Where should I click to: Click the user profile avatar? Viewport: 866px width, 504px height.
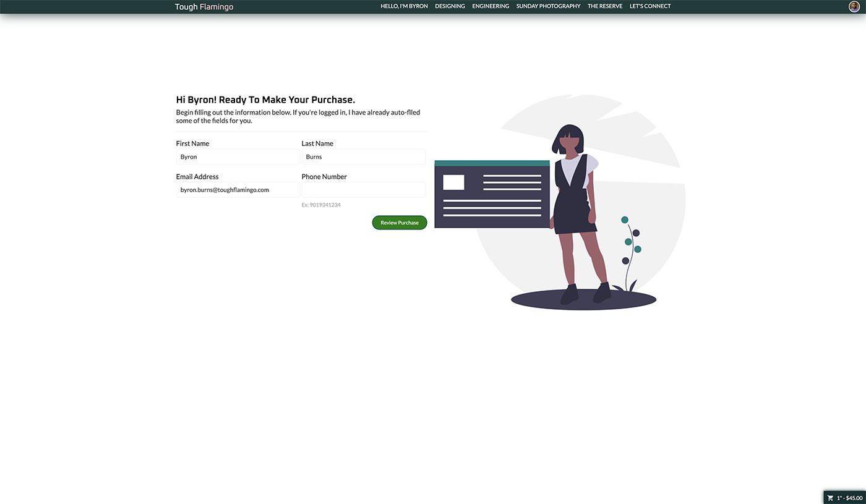click(854, 6)
